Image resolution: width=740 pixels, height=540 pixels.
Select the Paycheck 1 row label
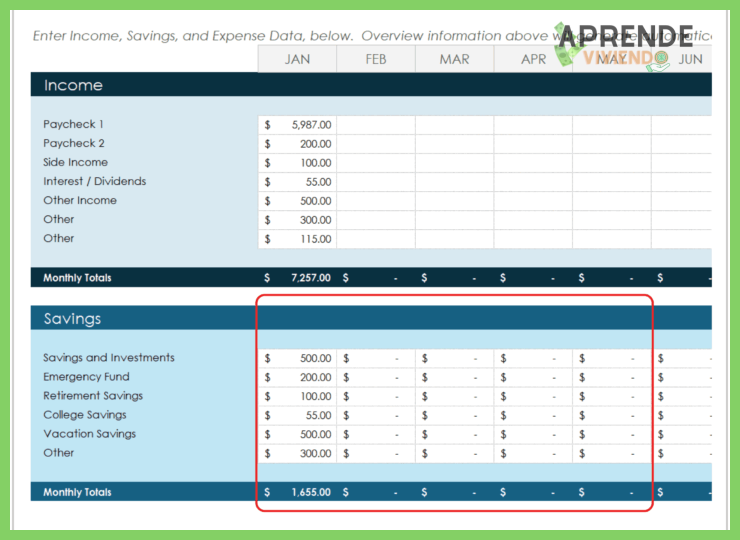tap(73, 124)
